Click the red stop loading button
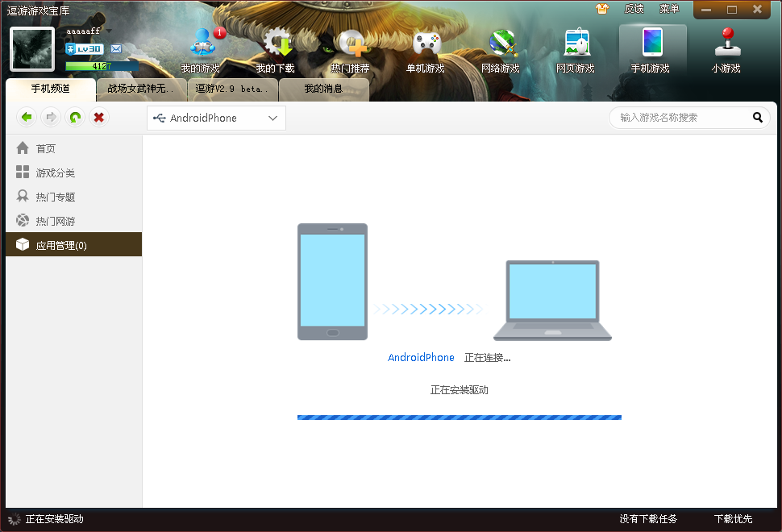The height and width of the screenshot is (532, 782). (98, 117)
